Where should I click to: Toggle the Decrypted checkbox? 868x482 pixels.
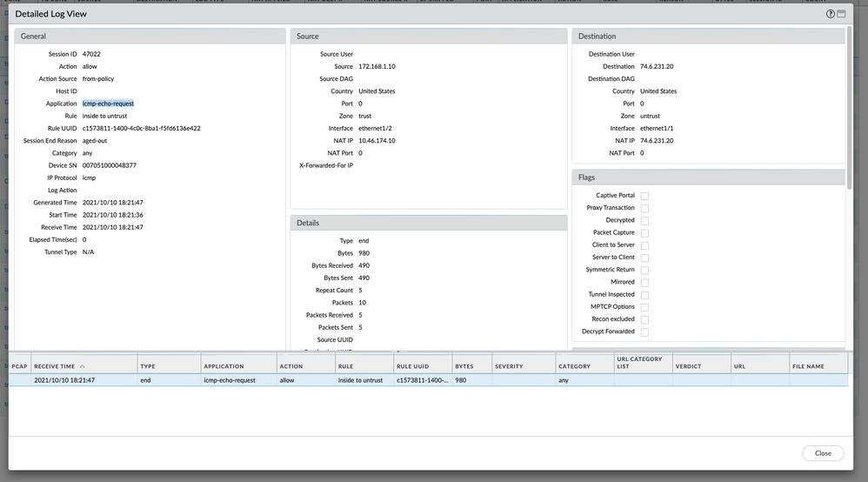pyautogui.click(x=644, y=220)
